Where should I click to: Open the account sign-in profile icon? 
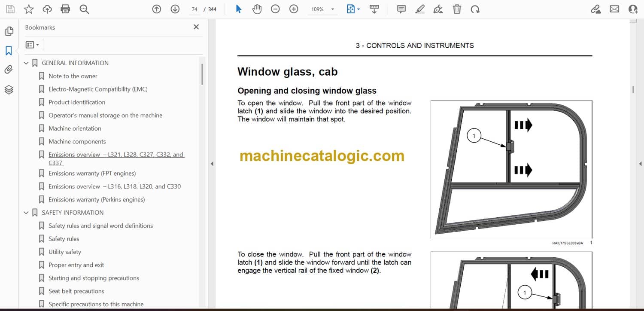tap(632, 9)
